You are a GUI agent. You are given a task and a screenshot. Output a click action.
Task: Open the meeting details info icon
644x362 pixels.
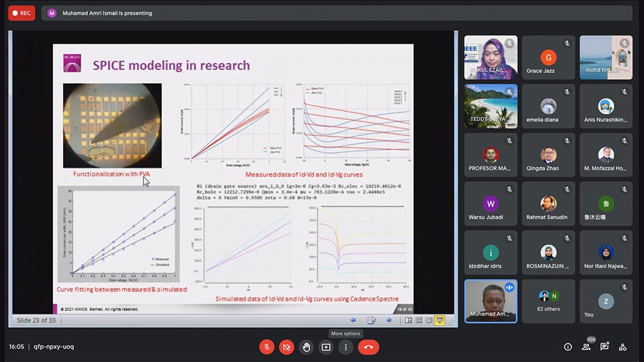coord(568,347)
